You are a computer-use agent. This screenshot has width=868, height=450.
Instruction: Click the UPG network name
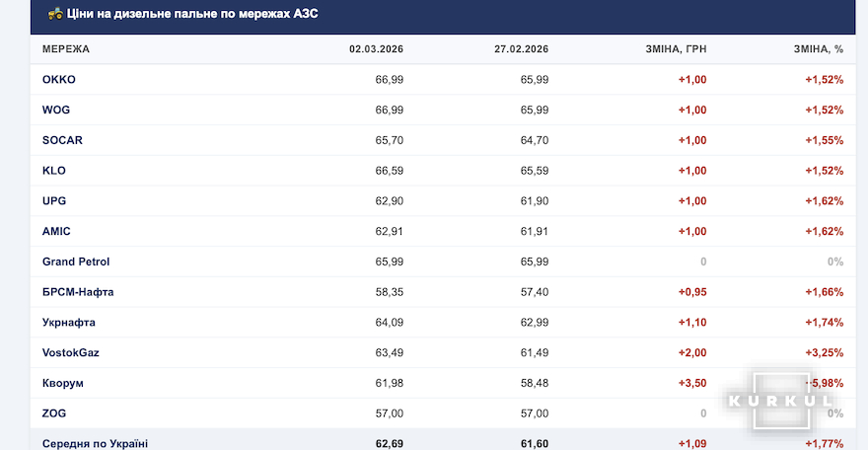pos(54,201)
